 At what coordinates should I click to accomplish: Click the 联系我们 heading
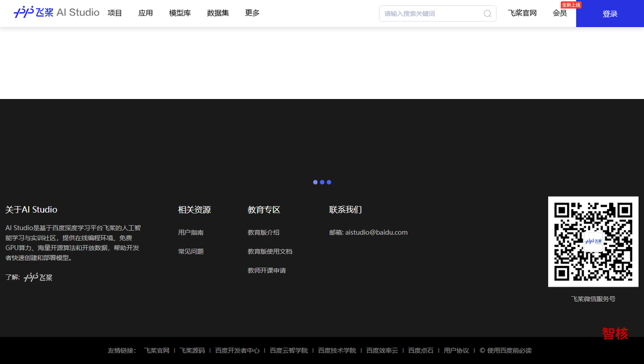tap(346, 210)
